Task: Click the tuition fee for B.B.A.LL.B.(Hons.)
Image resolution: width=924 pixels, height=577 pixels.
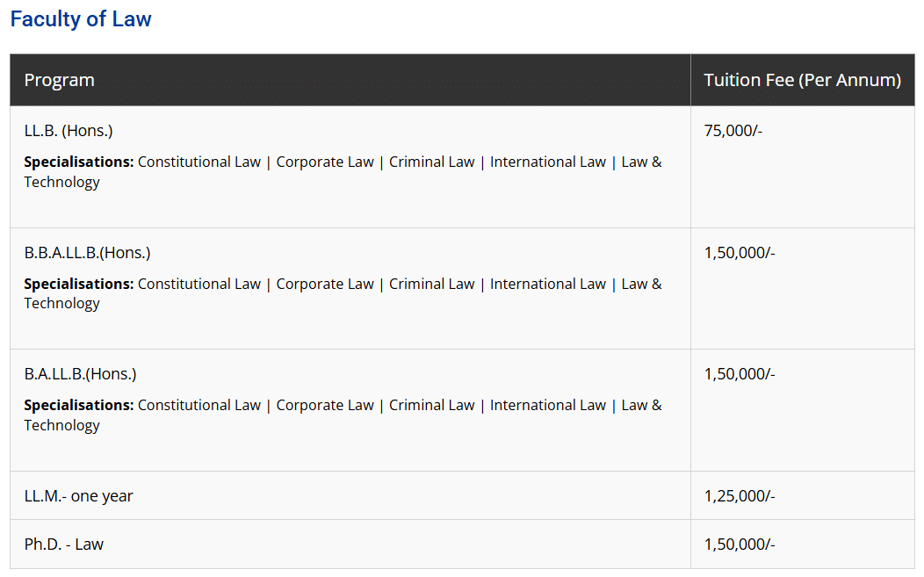Action: [740, 253]
